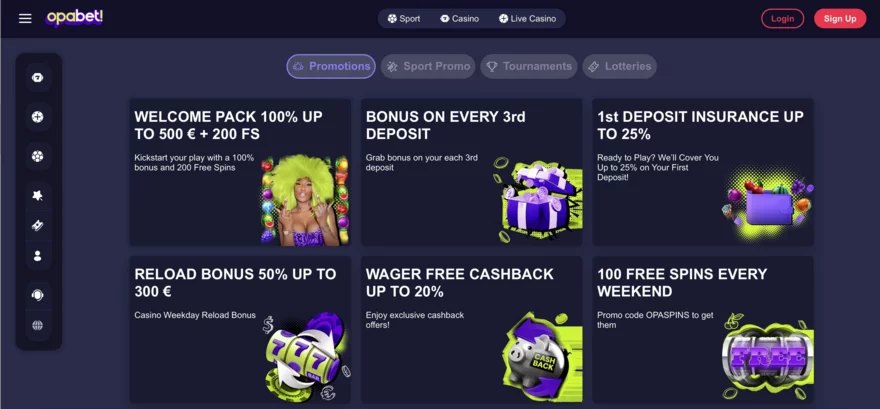Open the Welcome Pack promotion card
Viewport: 880px width, 409px height.
(240, 172)
